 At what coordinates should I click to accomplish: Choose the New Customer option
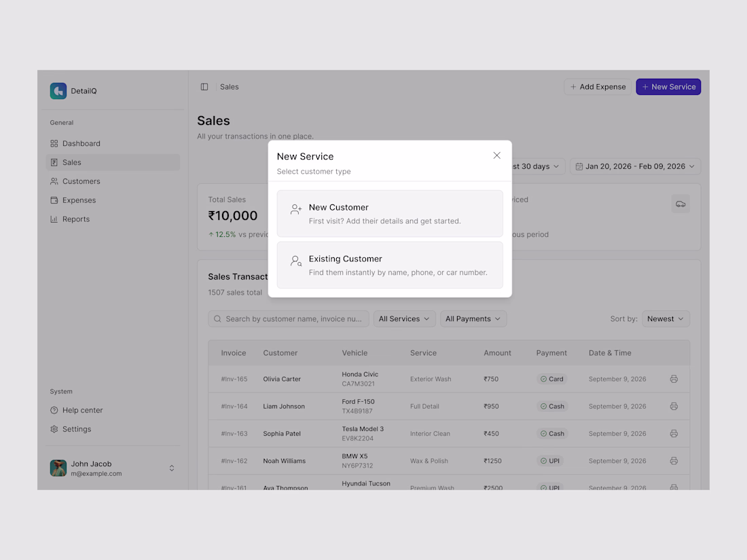tap(390, 213)
